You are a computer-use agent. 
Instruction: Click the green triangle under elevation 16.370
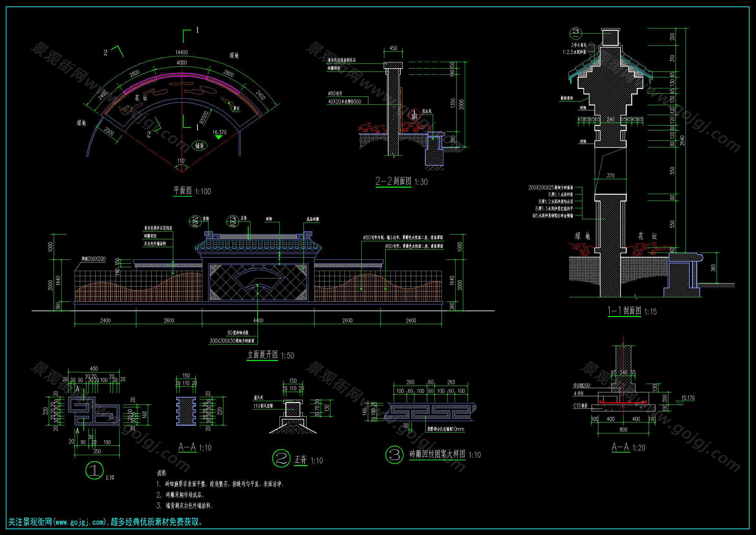[x=218, y=137]
